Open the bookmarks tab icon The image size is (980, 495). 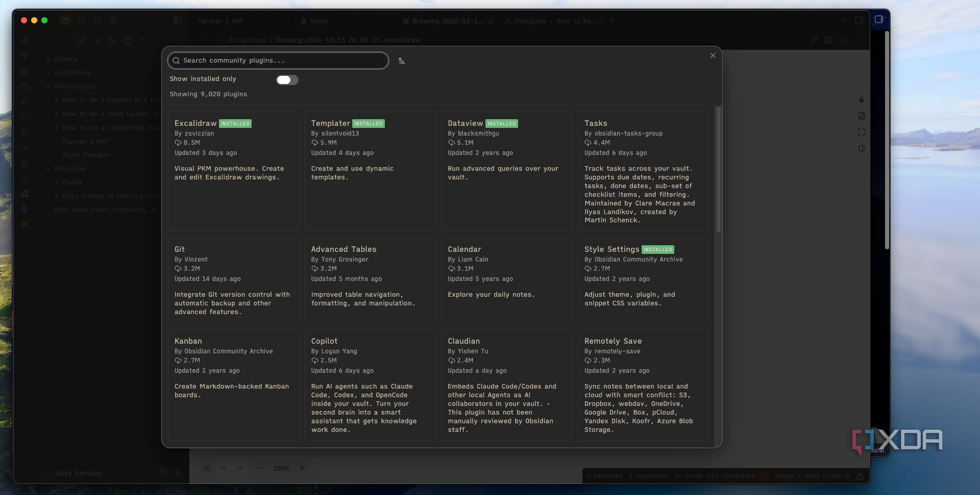pos(97,20)
